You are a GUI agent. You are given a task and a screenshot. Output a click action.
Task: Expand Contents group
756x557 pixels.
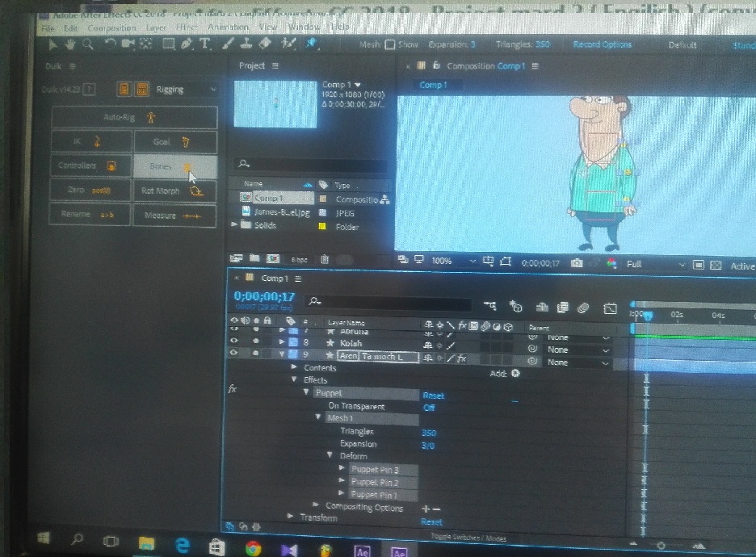click(x=294, y=367)
